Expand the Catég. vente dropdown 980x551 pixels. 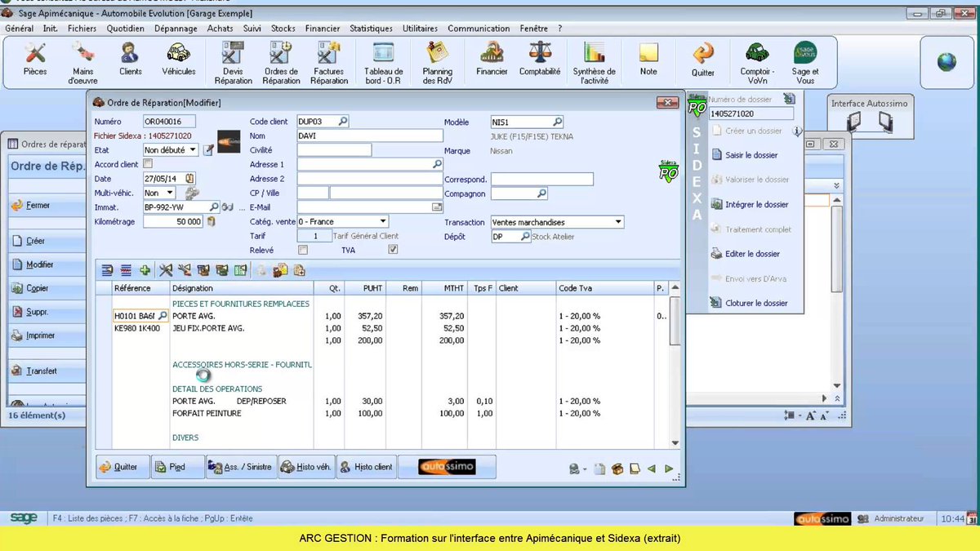click(383, 221)
